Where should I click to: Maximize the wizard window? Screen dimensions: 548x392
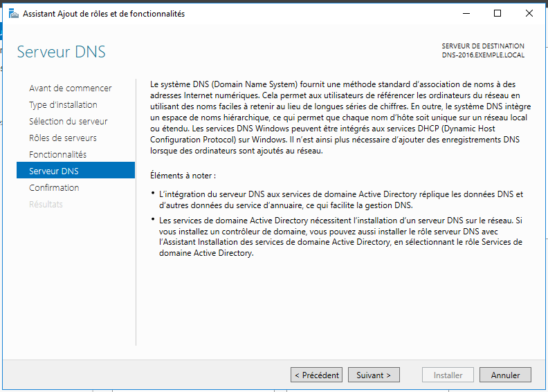click(497, 14)
